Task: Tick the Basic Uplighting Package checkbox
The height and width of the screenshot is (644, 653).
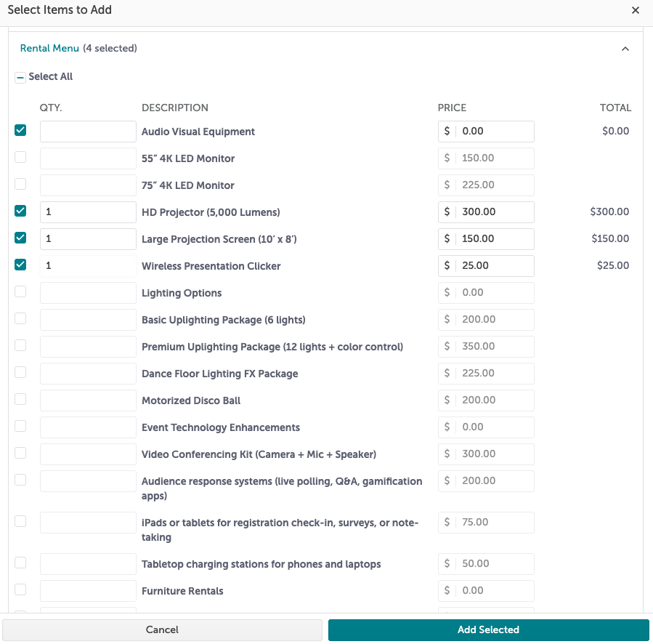Action: pyautogui.click(x=20, y=318)
